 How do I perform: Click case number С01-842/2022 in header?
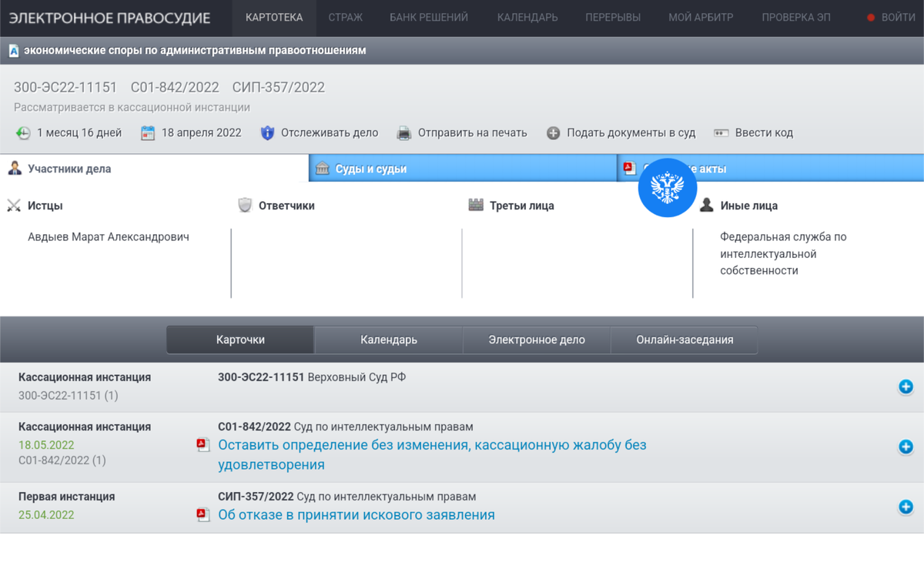175,88
